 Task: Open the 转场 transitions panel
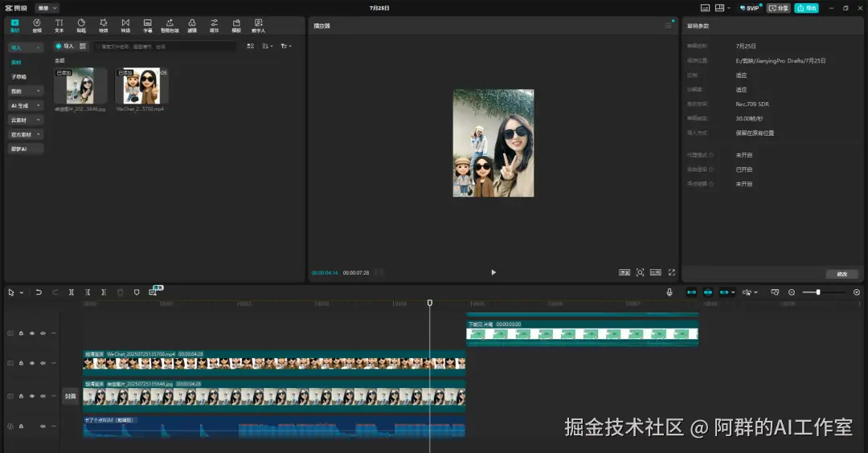click(125, 26)
